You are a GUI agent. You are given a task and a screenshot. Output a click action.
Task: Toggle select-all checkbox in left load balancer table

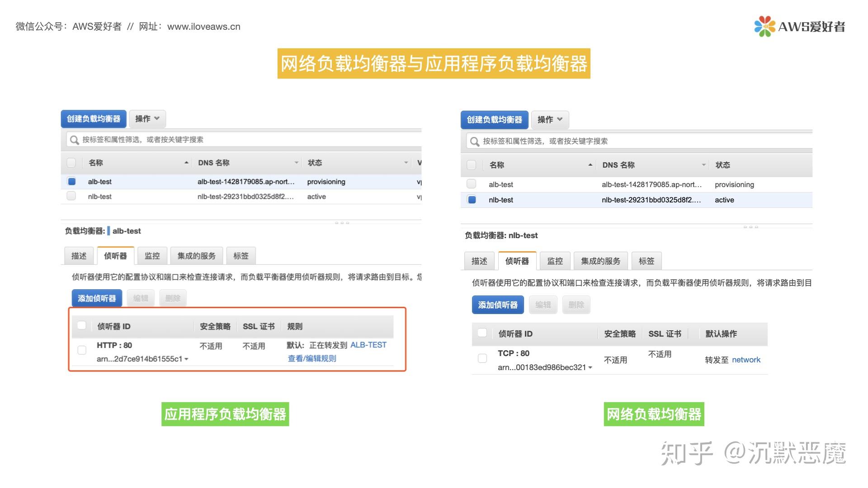point(71,163)
